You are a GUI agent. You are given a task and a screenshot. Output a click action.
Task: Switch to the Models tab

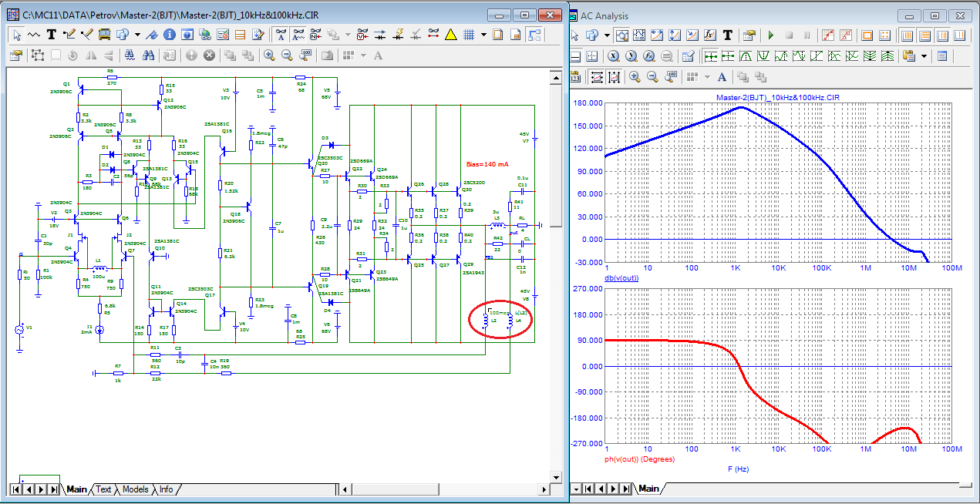(x=135, y=489)
